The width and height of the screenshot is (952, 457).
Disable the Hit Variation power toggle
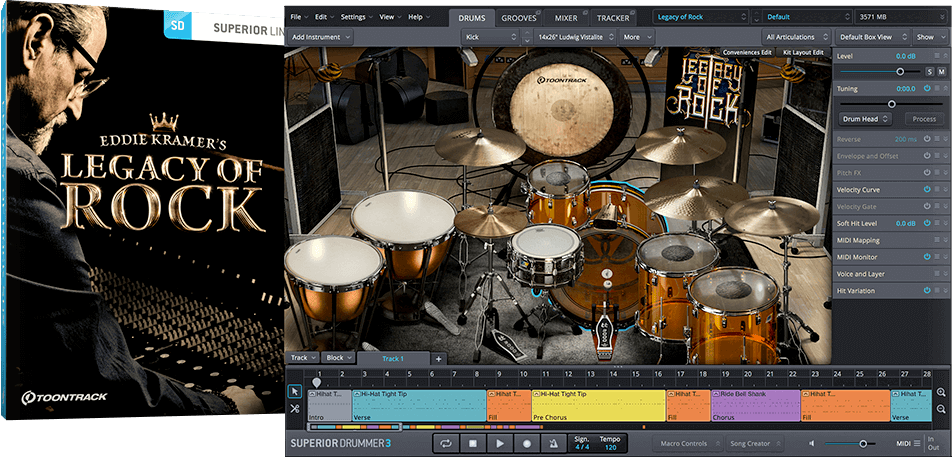(x=926, y=290)
